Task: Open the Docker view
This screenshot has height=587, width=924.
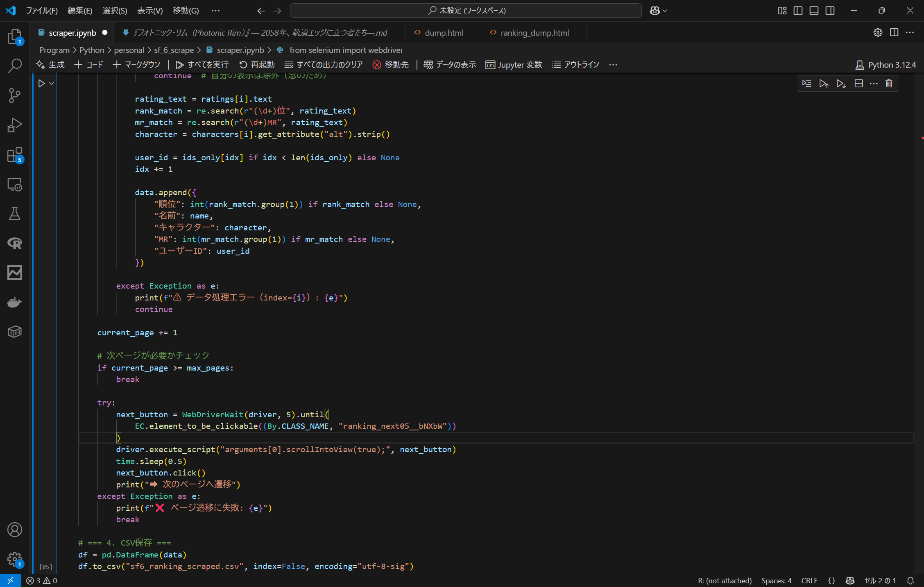Action: [x=15, y=302]
